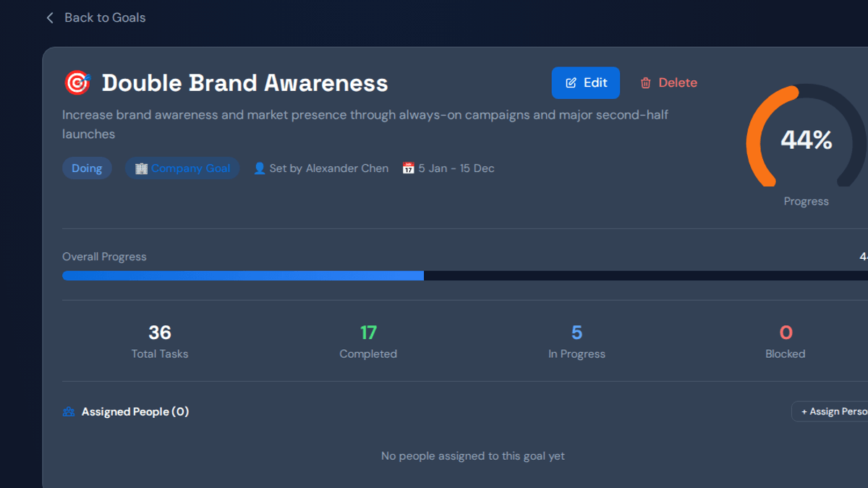
Task: Click the Assign Person button
Action: pos(830,411)
